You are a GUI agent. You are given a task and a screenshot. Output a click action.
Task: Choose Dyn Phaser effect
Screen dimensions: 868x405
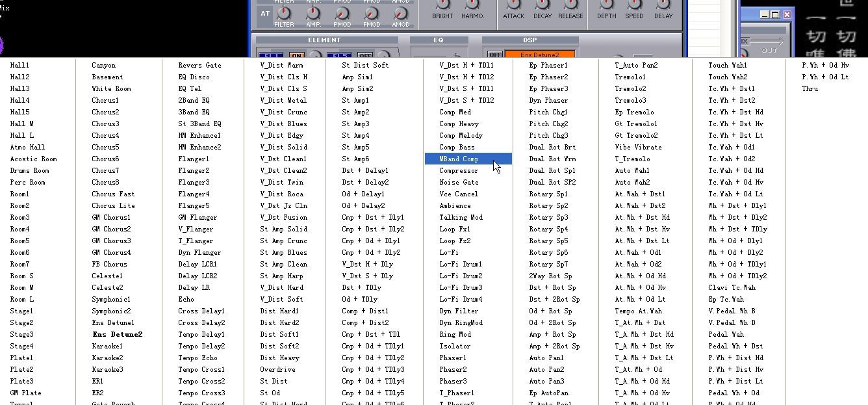pos(548,100)
